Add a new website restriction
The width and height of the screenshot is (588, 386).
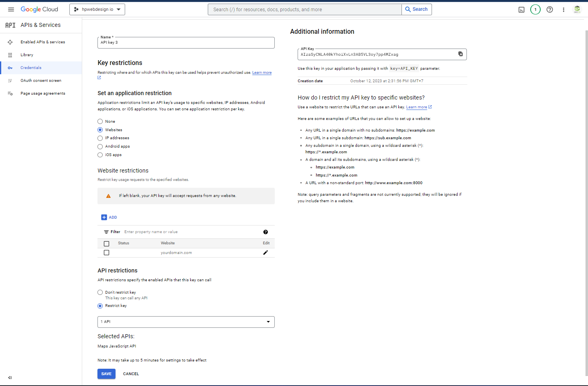(x=109, y=217)
